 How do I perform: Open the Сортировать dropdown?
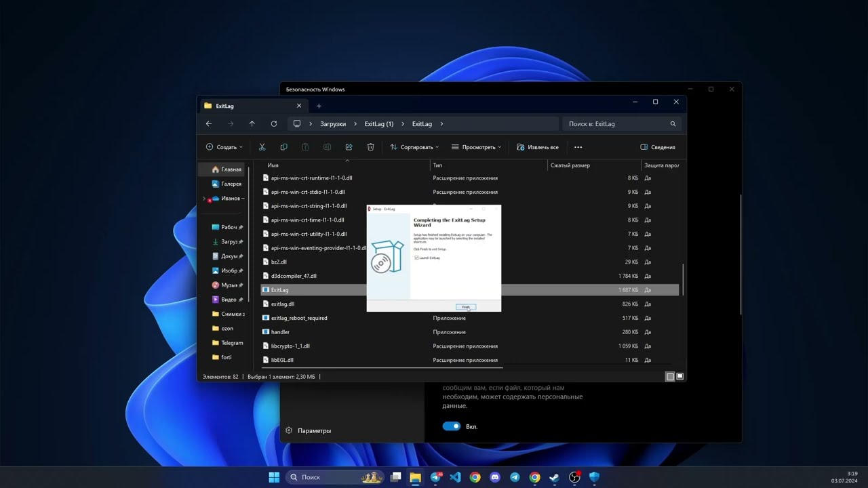coord(414,147)
